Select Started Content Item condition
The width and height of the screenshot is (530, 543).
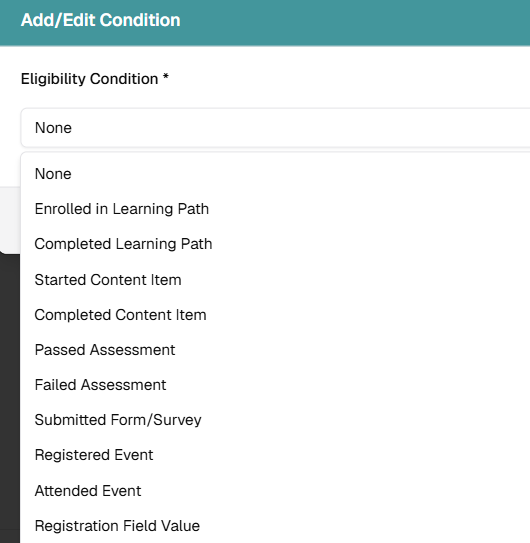275,279
